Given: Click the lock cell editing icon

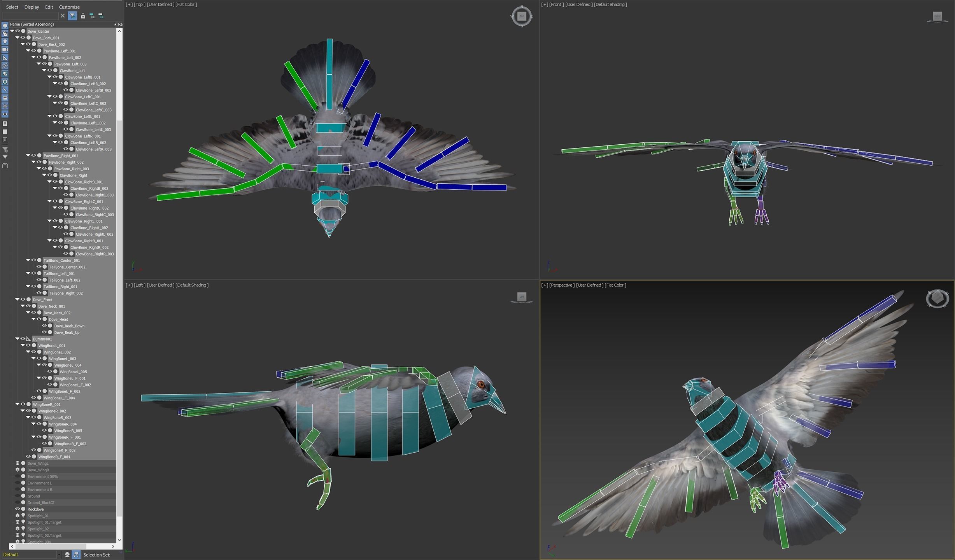Looking at the screenshot, I should 83,16.
